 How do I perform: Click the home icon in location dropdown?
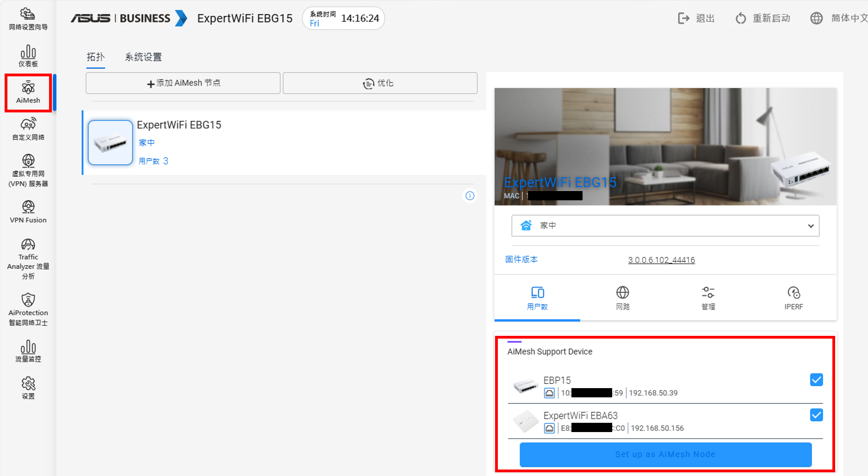point(526,225)
